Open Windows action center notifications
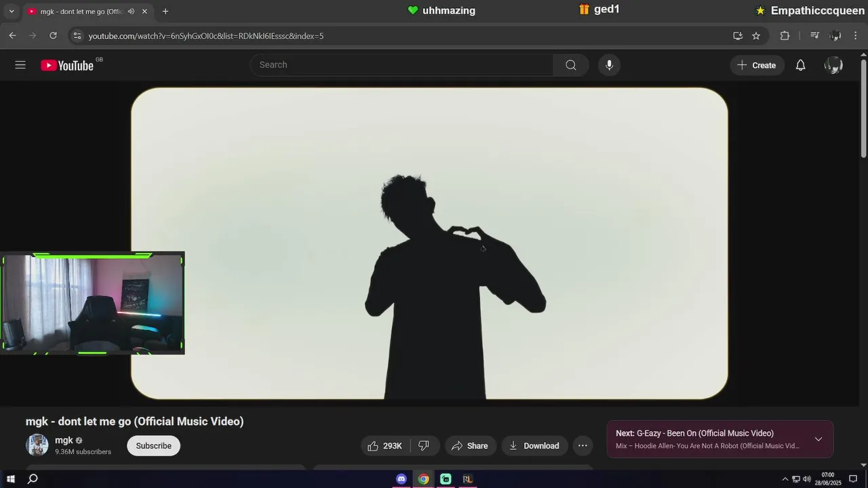Image resolution: width=868 pixels, height=488 pixels. (853, 479)
